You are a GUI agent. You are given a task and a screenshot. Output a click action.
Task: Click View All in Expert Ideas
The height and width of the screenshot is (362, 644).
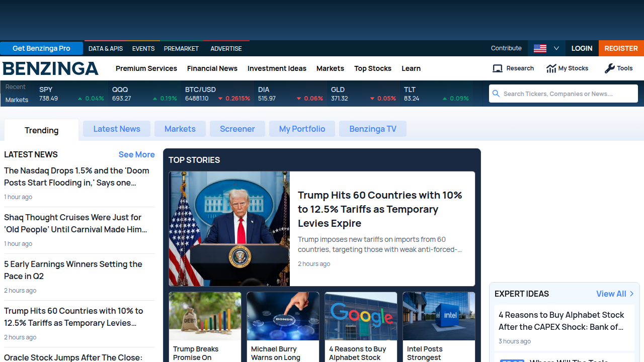tap(611, 294)
